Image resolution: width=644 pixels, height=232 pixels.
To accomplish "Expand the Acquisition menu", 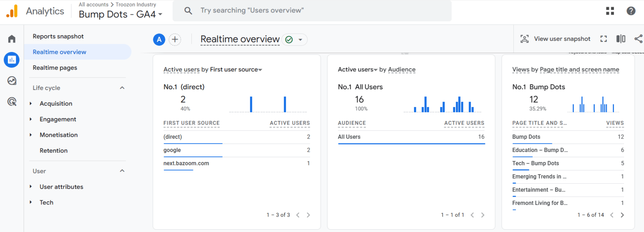I will 31,103.
